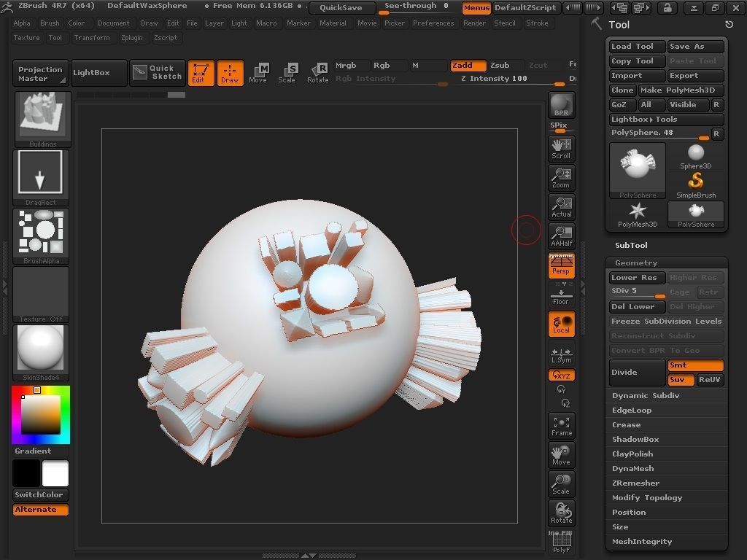
Task: Open the Stroke menu
Action: (x=537, y=23)
